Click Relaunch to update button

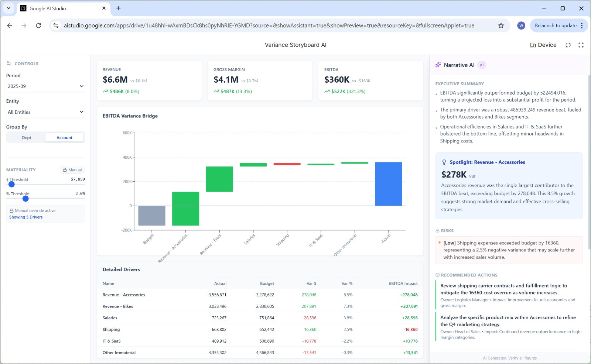[x=556, y=25]
